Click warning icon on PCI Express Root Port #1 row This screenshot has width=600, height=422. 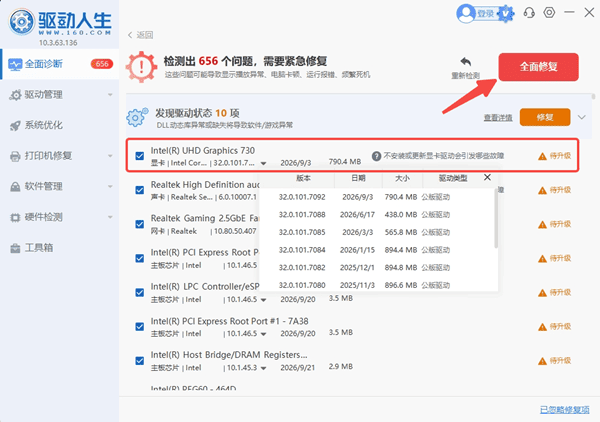pyautogui.click(x=542, y=327)
